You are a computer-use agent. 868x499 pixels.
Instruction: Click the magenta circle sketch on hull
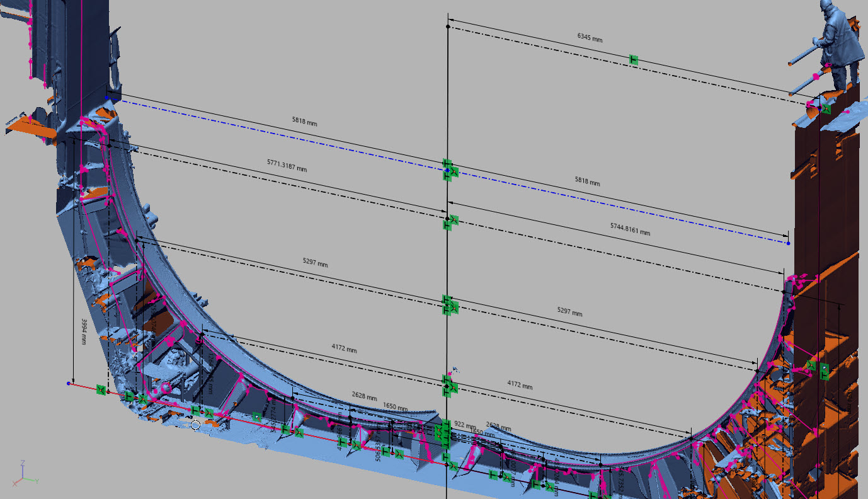pyautogui.click(x=167, y=388)
